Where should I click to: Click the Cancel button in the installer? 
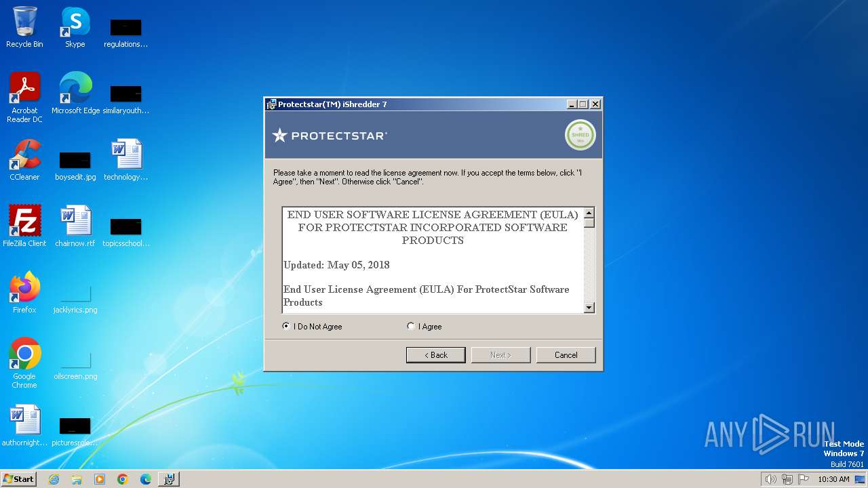coord(566,355)
